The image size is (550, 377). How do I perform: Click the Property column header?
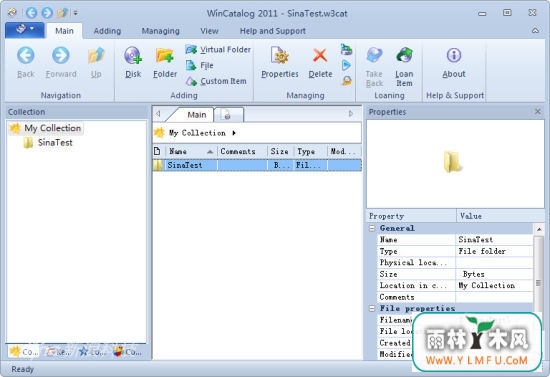tap(411, 216)
